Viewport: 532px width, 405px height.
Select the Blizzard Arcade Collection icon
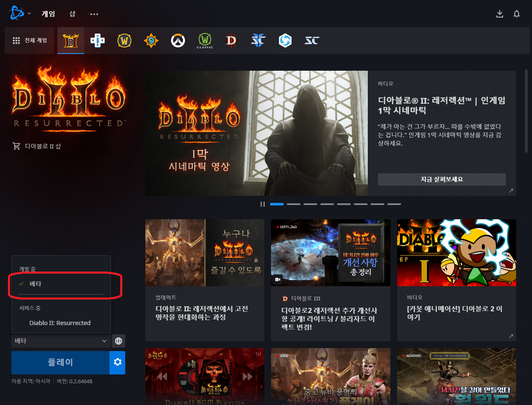[x=98, y=41]
